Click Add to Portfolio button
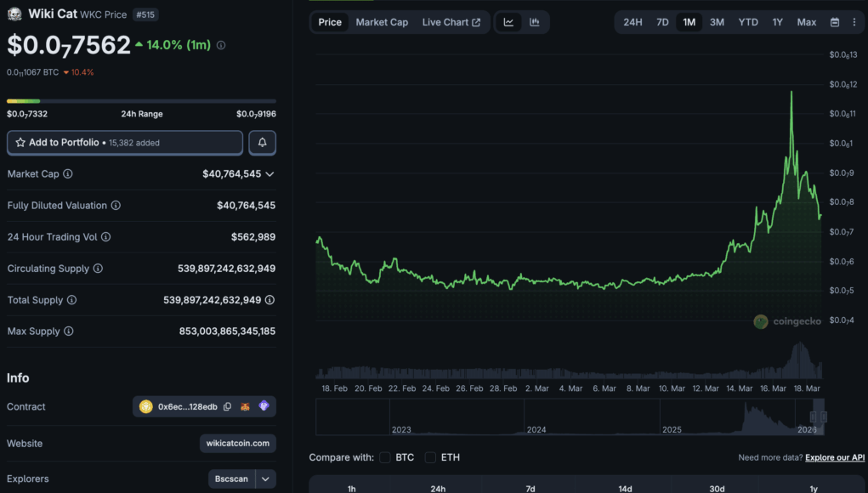The height and width of the screenshot is (493, 868). (125, 143)
